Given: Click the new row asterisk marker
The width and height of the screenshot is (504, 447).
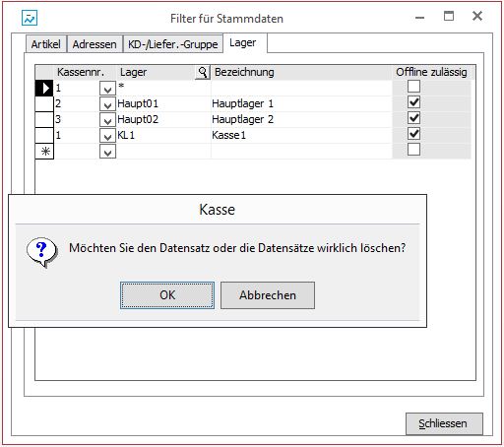Looking at the screenshot, I should click(44, 152).
